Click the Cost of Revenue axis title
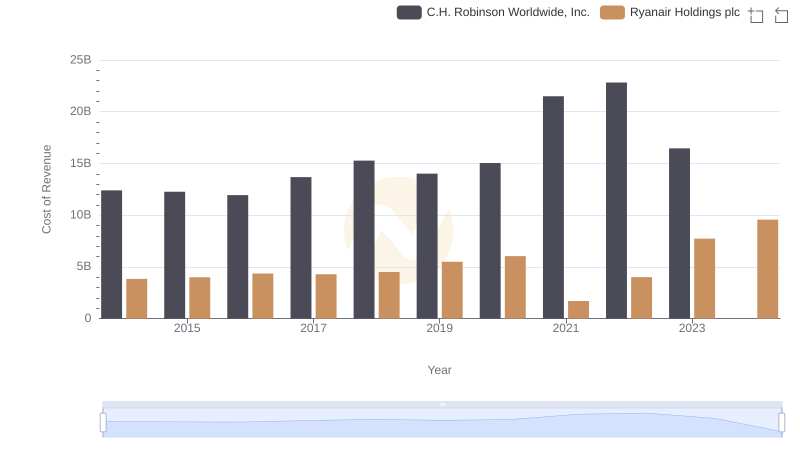The width and height of the screenshot is (800, 461). (46, 189)
